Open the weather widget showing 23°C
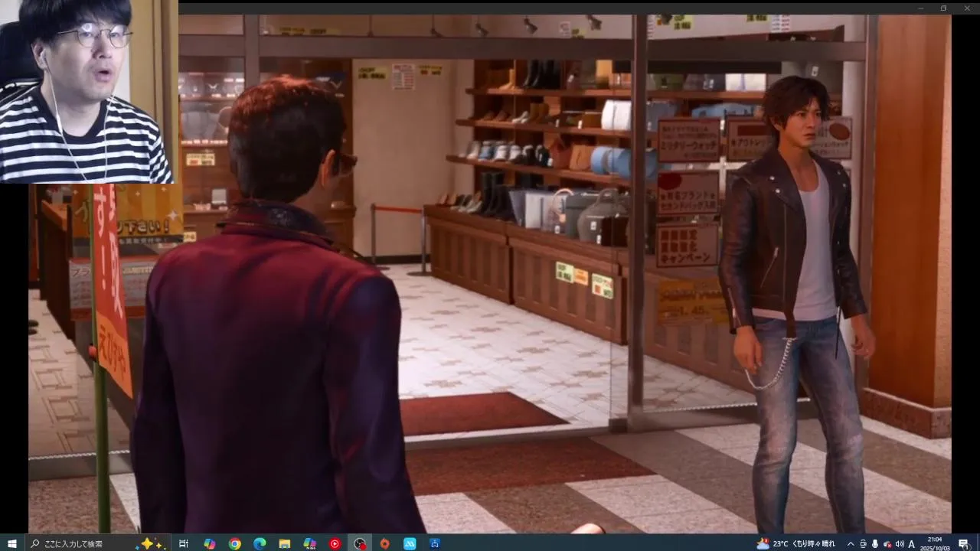 [796, 543]
